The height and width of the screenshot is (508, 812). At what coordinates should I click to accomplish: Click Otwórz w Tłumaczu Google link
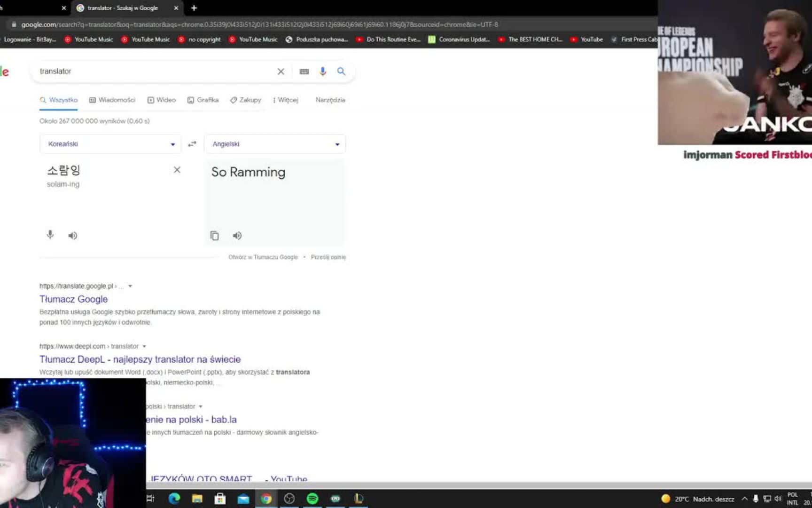(x=263, y=257)
